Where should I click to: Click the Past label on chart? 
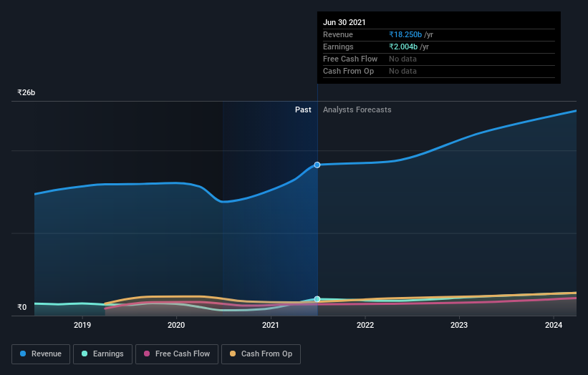coord(303,109)
